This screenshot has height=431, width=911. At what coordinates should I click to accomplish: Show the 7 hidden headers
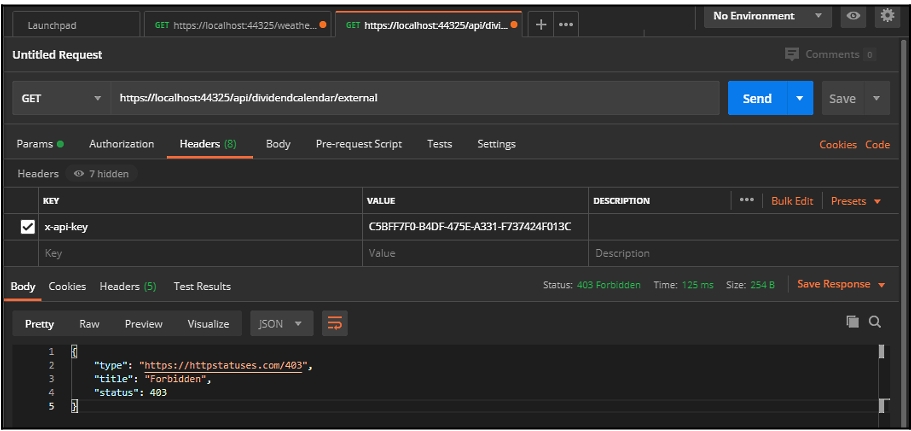pyautogui.click(x=101, y=174)
